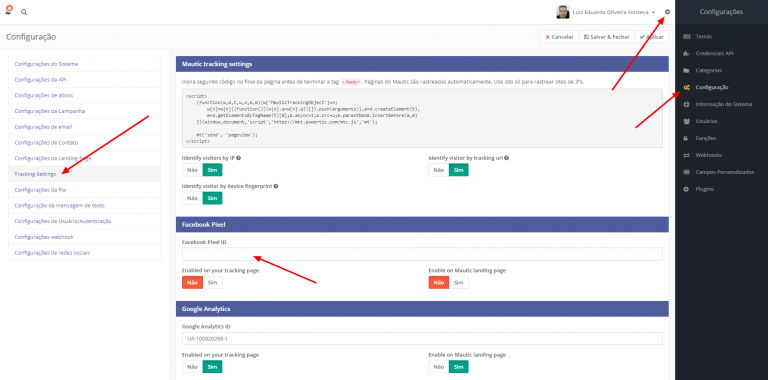Set Identify visitor by tracking url Não

(438, 170)
